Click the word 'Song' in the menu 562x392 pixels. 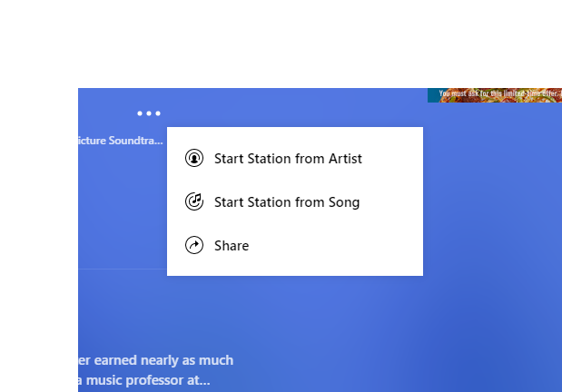coord(343,202)
